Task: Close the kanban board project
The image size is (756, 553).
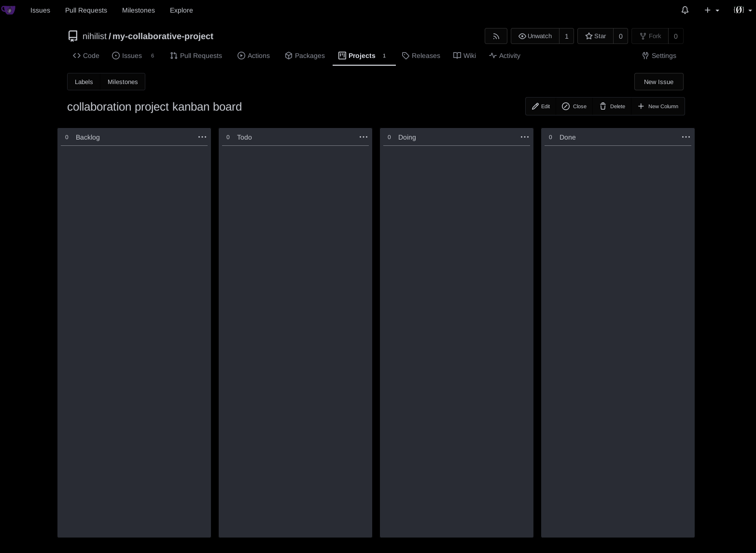Action: click(574, 106)
